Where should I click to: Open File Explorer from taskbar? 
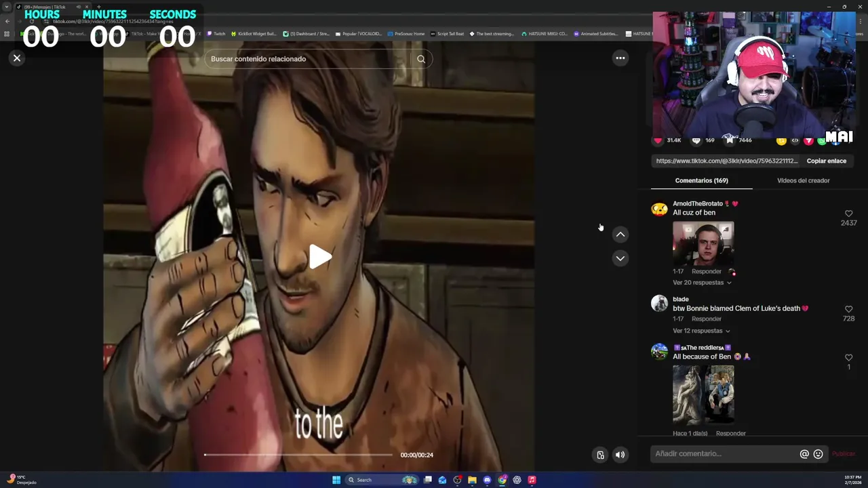coord(472,480)
